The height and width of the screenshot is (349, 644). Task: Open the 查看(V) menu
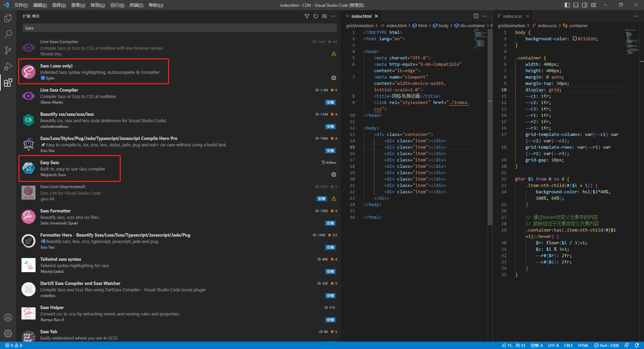pos(78,5)
